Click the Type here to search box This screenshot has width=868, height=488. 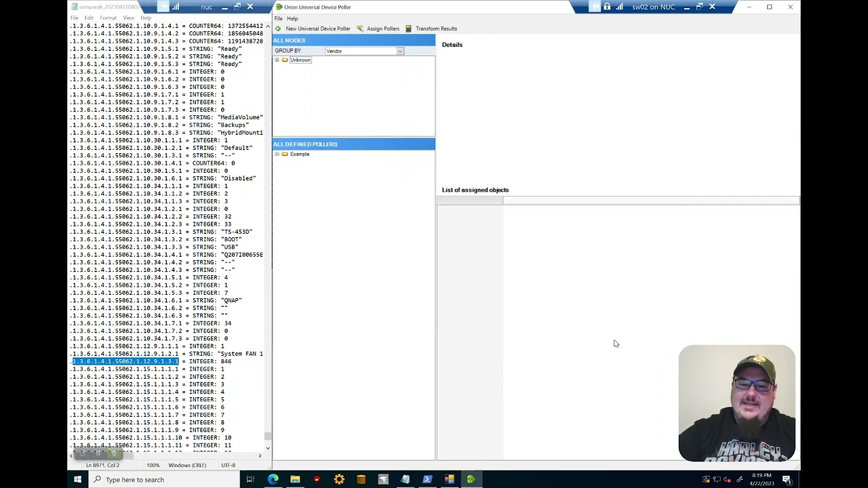[164, 480]
